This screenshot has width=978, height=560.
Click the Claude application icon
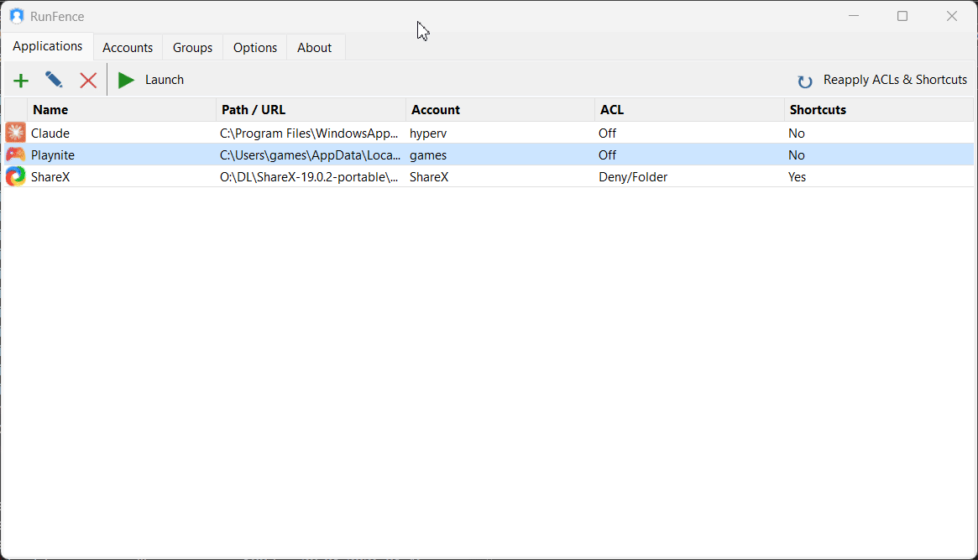tap(15, 132)
